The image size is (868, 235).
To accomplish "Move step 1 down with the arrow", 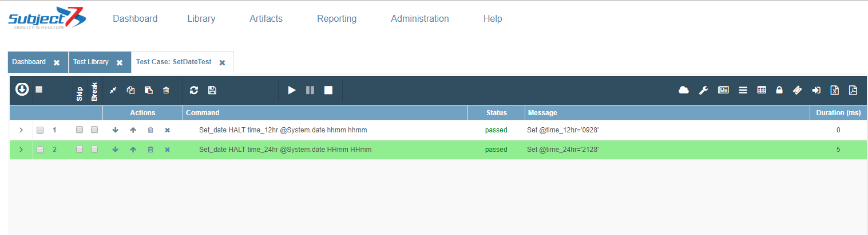I will (116, 130).
